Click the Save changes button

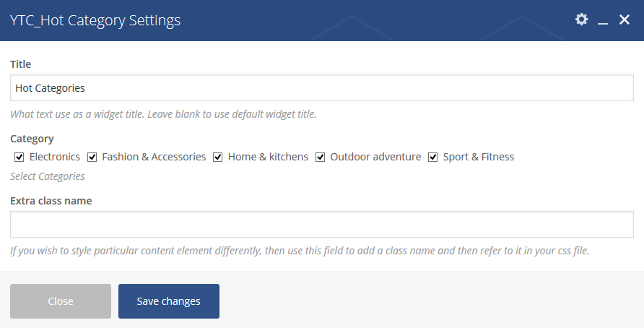(x=169, y=301)
